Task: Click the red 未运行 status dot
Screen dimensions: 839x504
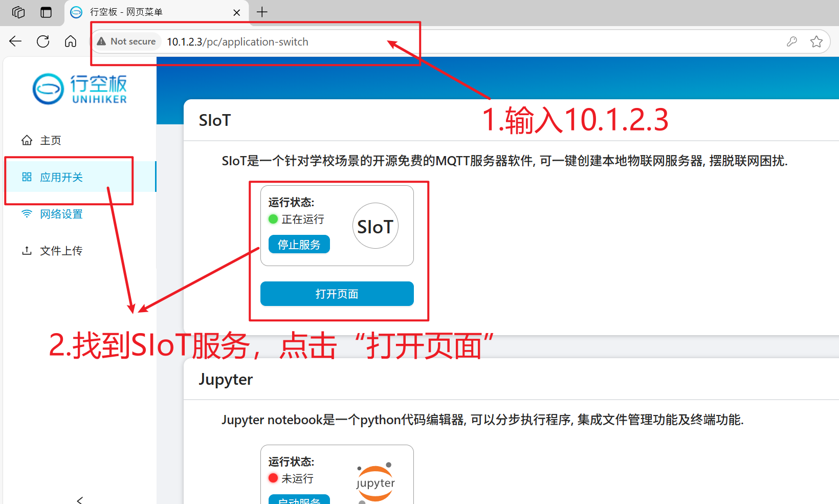Action: pyautogui.click(x=273, y=478)
